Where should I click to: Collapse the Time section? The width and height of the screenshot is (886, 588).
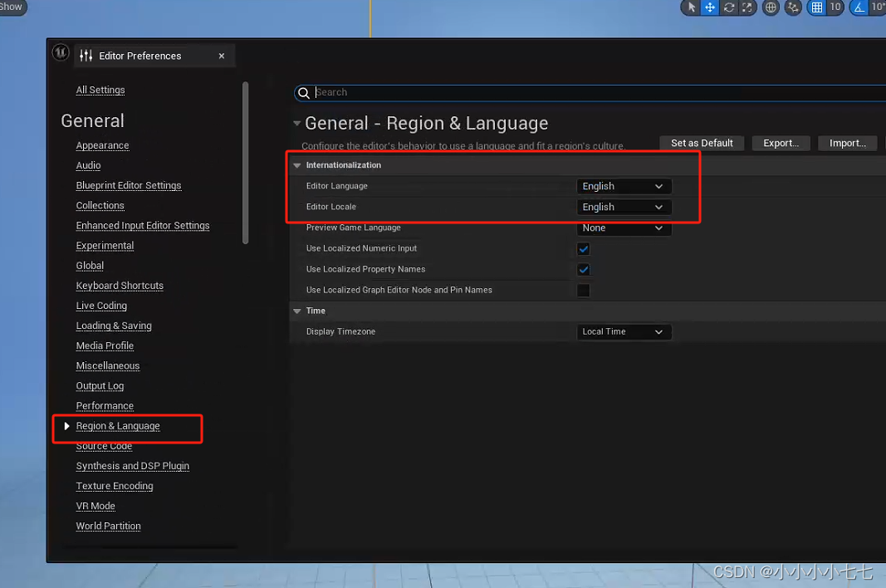pyautogui.click(x=297, y=311)
